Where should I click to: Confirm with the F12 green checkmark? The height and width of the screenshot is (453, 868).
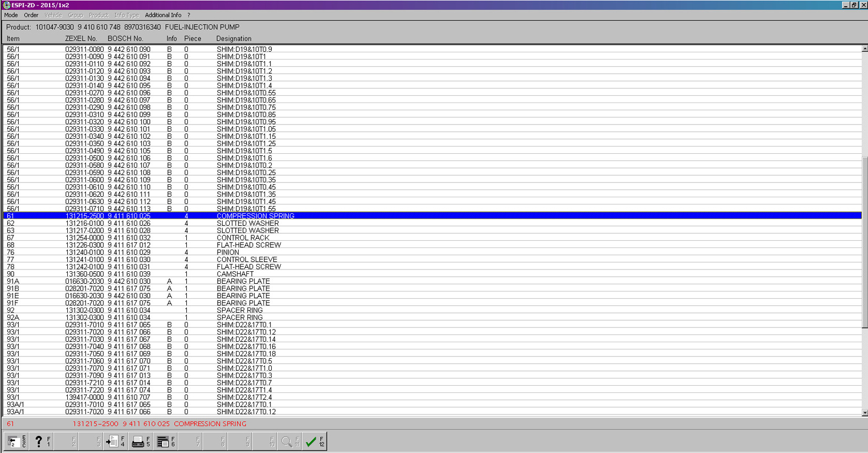tap(314, 441)
